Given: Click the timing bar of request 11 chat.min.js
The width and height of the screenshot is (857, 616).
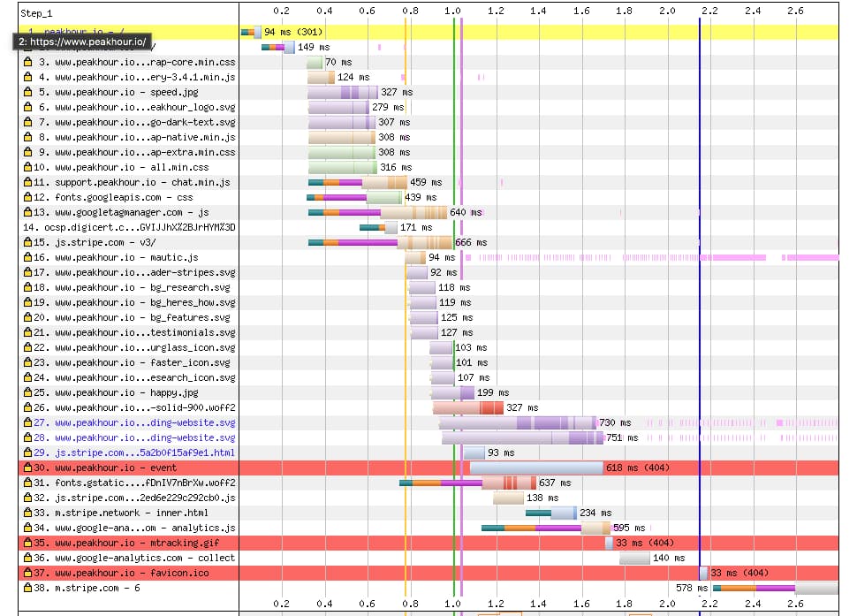Looking at the screenshot, I should point(358,182).
